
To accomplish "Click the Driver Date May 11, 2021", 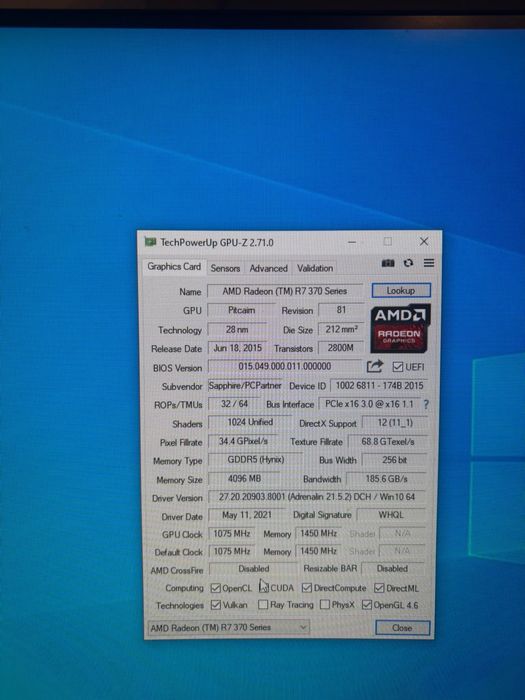I will [247, 515].
